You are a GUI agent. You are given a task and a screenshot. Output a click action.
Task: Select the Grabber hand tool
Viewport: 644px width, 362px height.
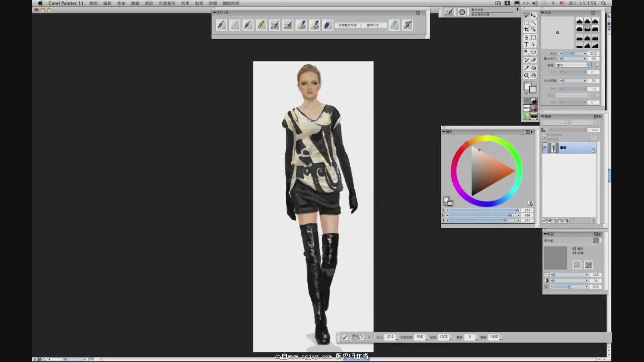pos(534,75)
